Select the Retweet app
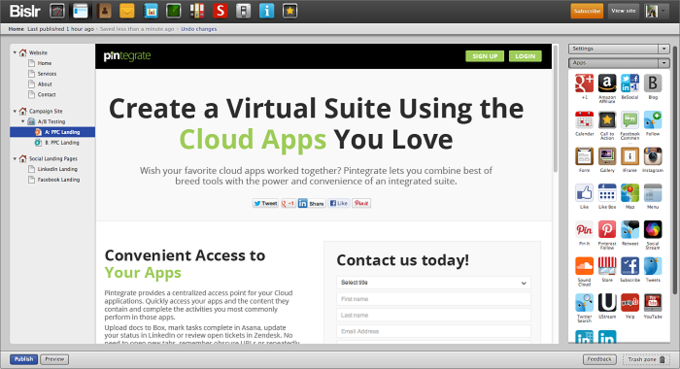This screenshot has width=680, height=369. (630, 230)
